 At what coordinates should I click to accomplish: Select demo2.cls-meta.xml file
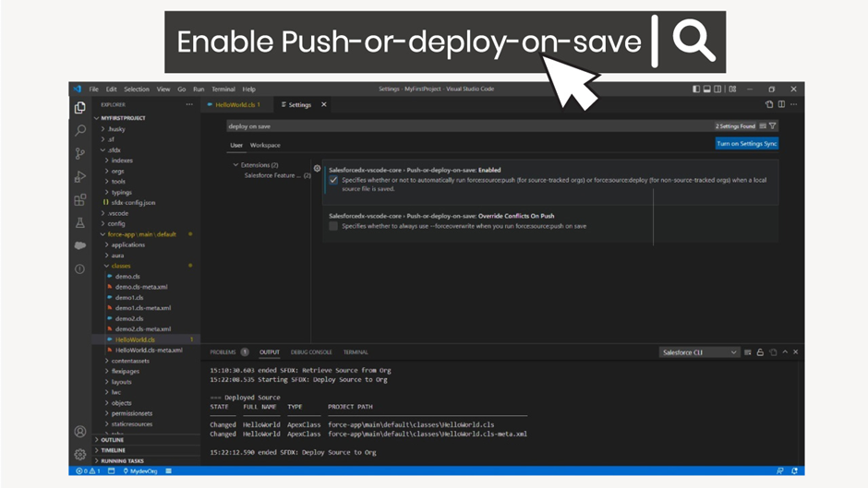click(143, 328)
